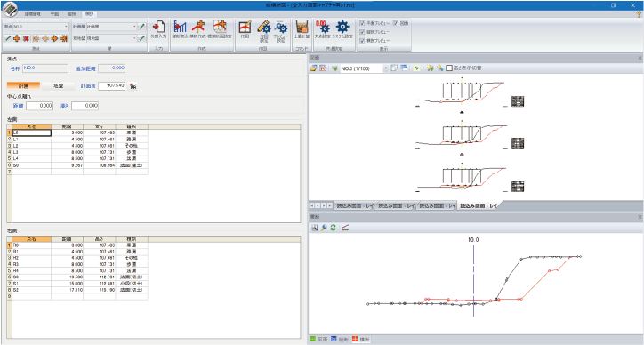
Task: Click the 中心点離れ 距離 input field
Action: point(39,106)
